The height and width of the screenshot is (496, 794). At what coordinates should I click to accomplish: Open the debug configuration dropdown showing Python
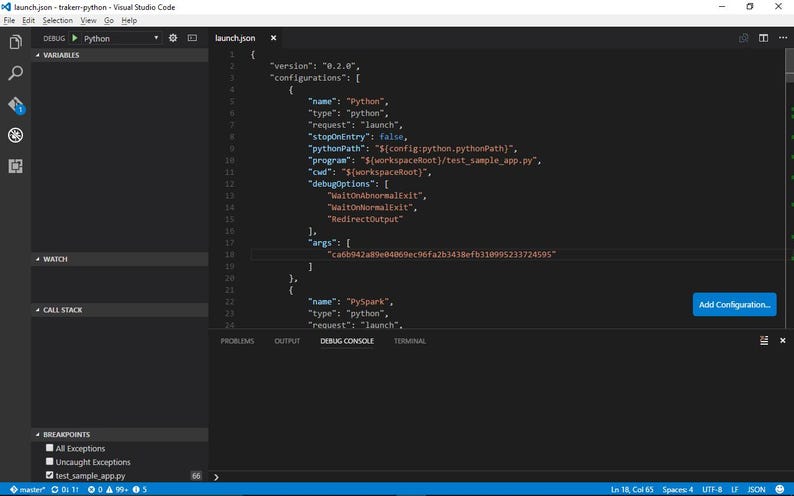[x=121, y=38]
